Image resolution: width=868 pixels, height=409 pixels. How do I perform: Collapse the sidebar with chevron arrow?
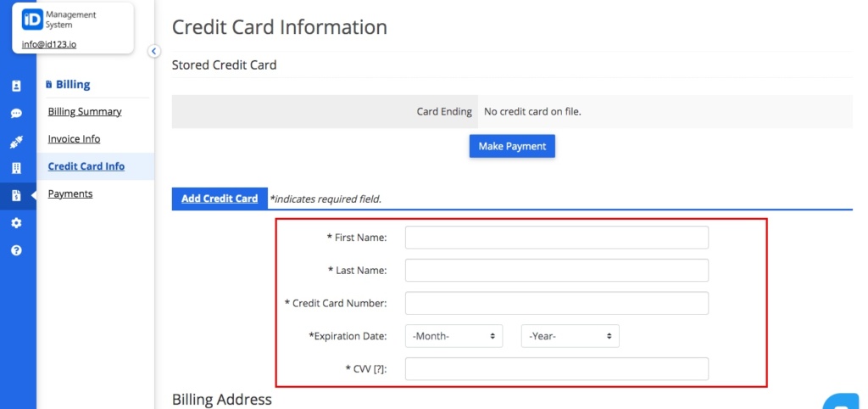[154, 51]
